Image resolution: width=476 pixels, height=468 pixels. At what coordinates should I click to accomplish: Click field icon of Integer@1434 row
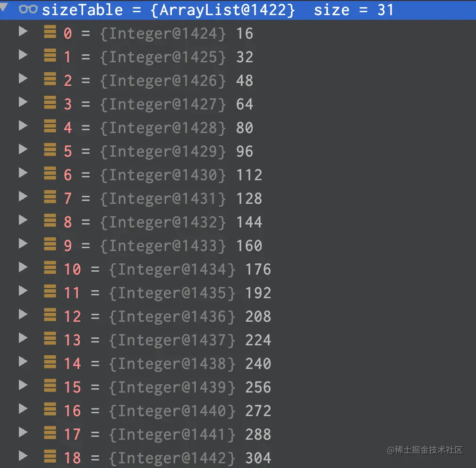(50, 267)
